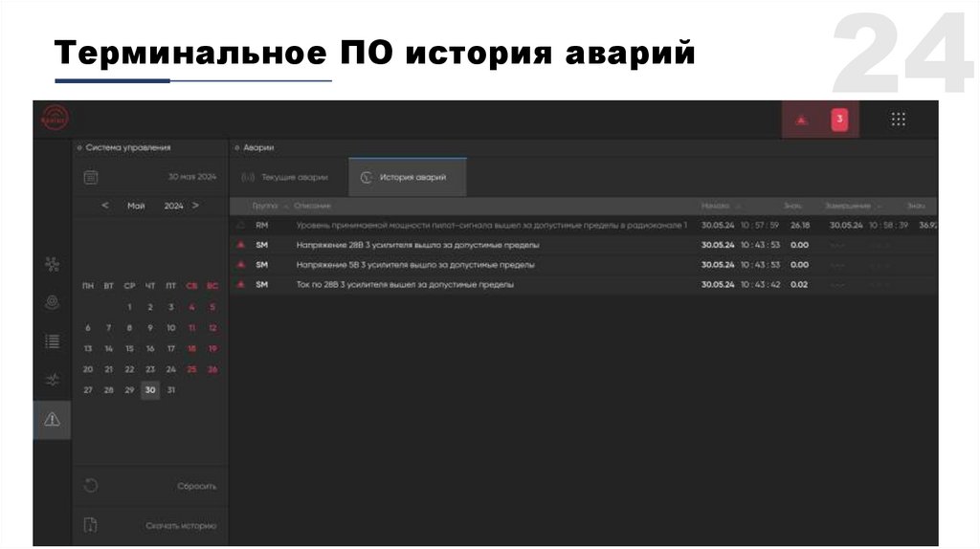Image resolution: width=980 pixels, height=549 pixels.
Task: Click the round red logo icon
Action: 55,118
